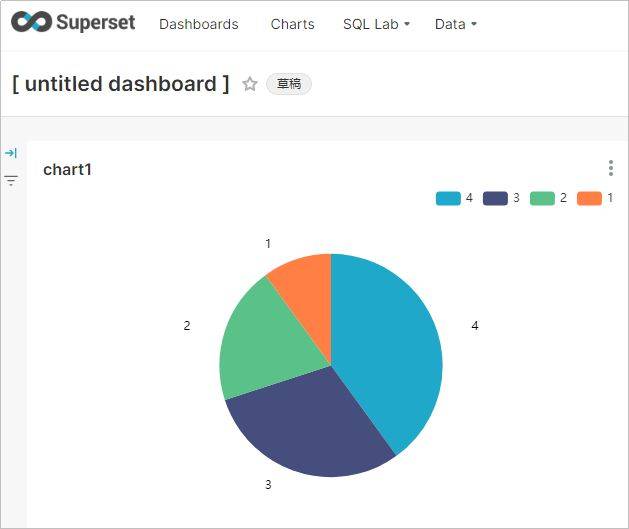Click the chart1 title link
This screenshot has height=529, width=629.
68,170
